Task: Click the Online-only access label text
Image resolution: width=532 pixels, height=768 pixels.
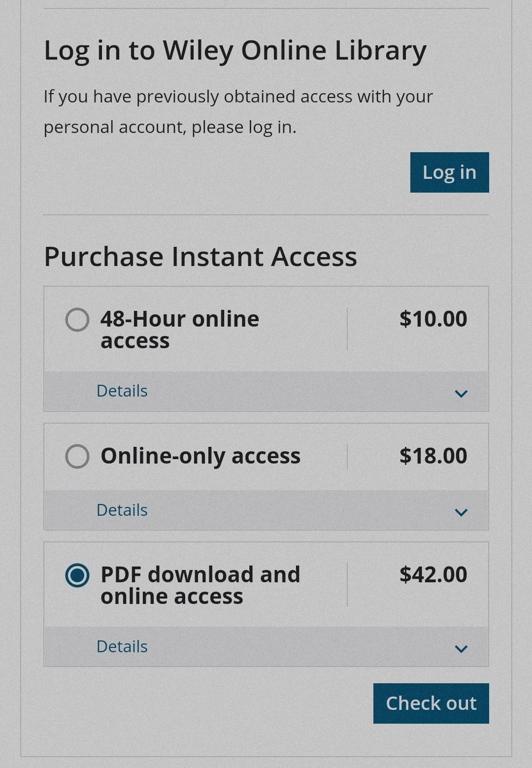Action: click(x=200, y=456)
